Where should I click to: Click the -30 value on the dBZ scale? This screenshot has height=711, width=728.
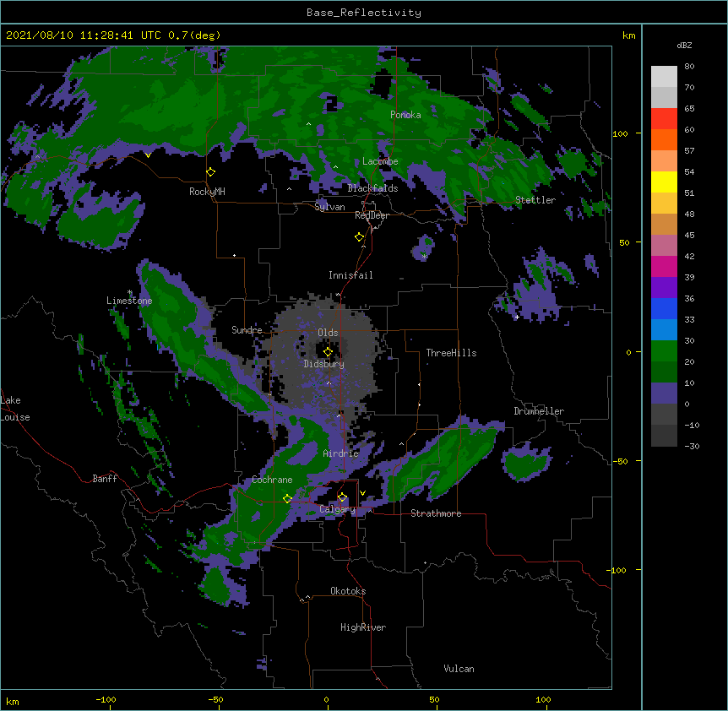pyautogui.click(x=692, y=447)
